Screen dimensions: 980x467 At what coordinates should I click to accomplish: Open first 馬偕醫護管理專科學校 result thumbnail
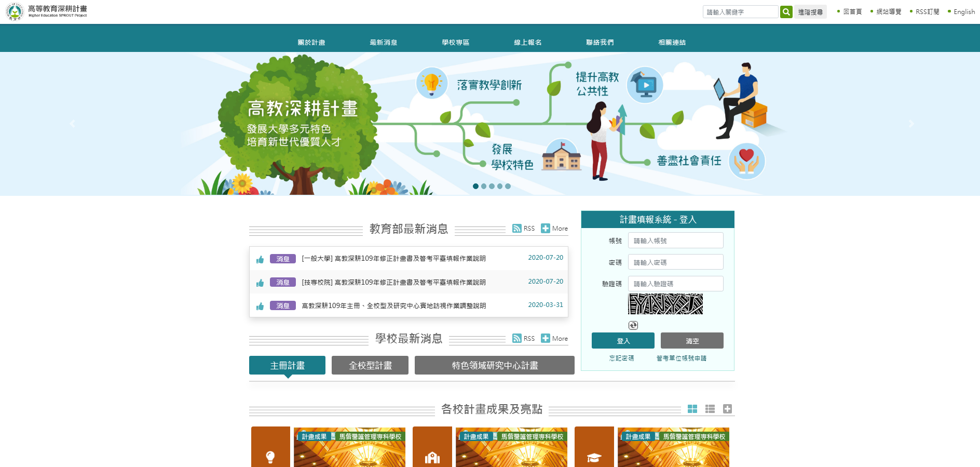pyautogui.click(x=349, y=447)
